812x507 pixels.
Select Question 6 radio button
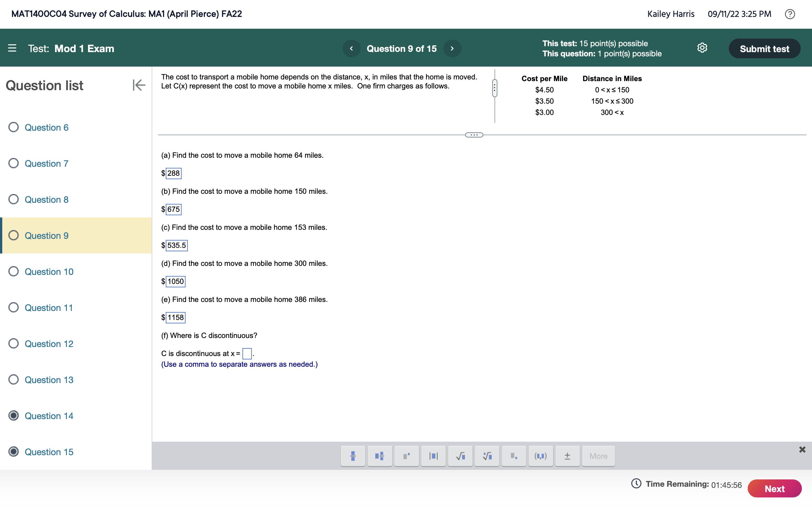14,127
